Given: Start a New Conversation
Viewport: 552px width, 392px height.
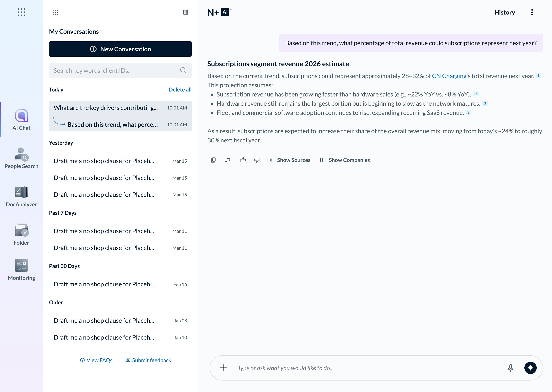Looking at the screenshot, I should point(120,49).
